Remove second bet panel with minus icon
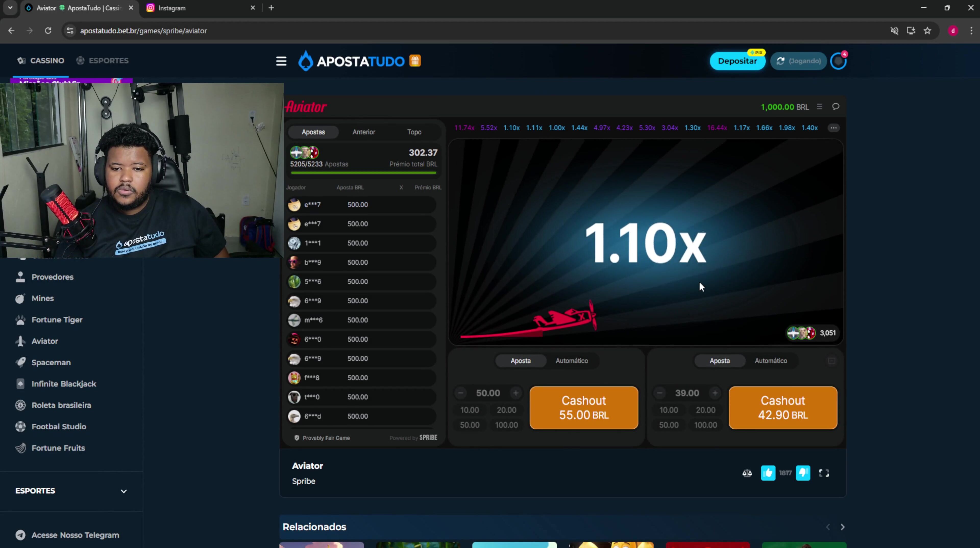Image resolution: width=980 pixels, height=548 pixels. pyautogui.click(x=832, y=360)
